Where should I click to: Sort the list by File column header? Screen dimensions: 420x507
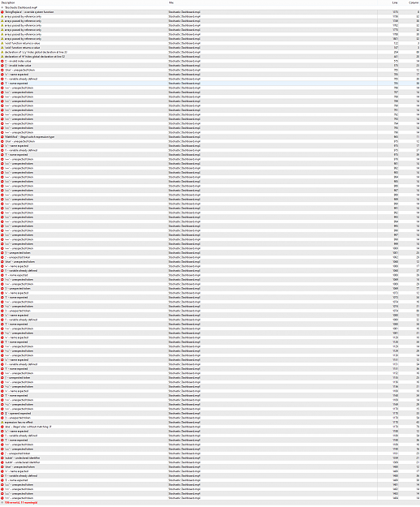coord(171,2)
